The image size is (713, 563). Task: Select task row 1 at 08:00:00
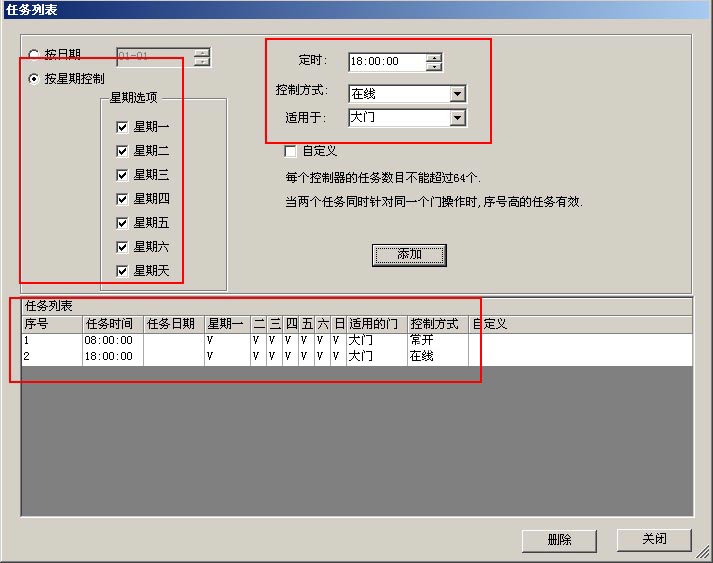(357, 340)
